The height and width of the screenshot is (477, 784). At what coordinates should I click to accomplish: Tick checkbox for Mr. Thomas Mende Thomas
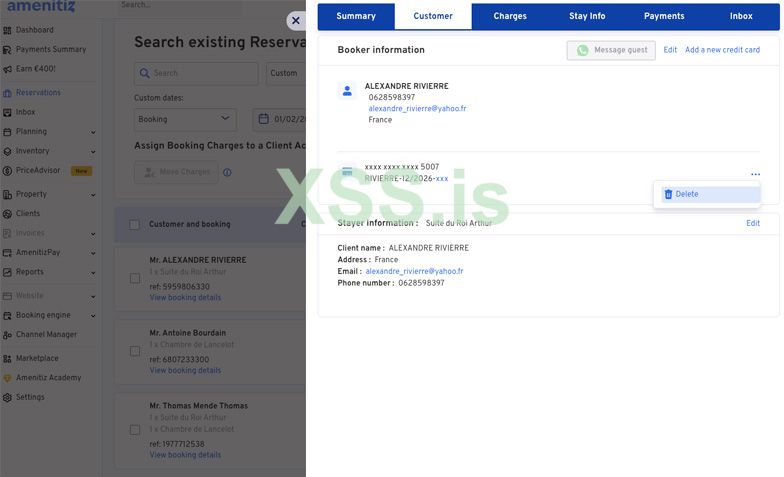(x=135, y=430)
